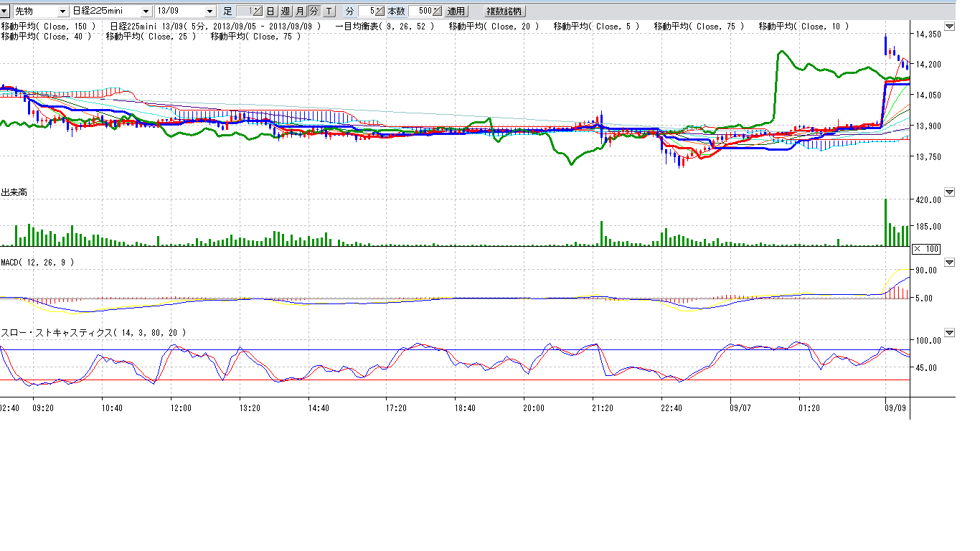Open the 出来高 volume panel menu arrow
Image resolution: width=980 pixels, height=551 pixels.
[950, 192]
